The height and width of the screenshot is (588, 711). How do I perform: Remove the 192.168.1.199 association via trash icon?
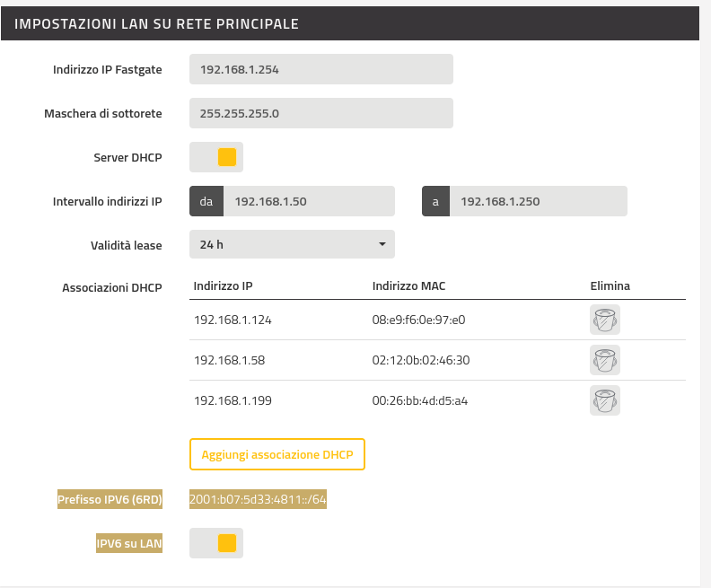click(605, 400)
